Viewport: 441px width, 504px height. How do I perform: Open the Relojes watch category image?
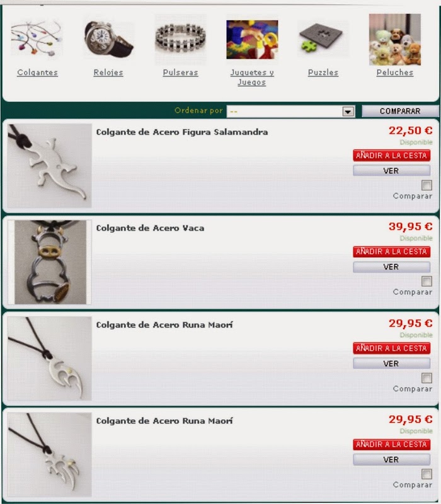(108, 40)
